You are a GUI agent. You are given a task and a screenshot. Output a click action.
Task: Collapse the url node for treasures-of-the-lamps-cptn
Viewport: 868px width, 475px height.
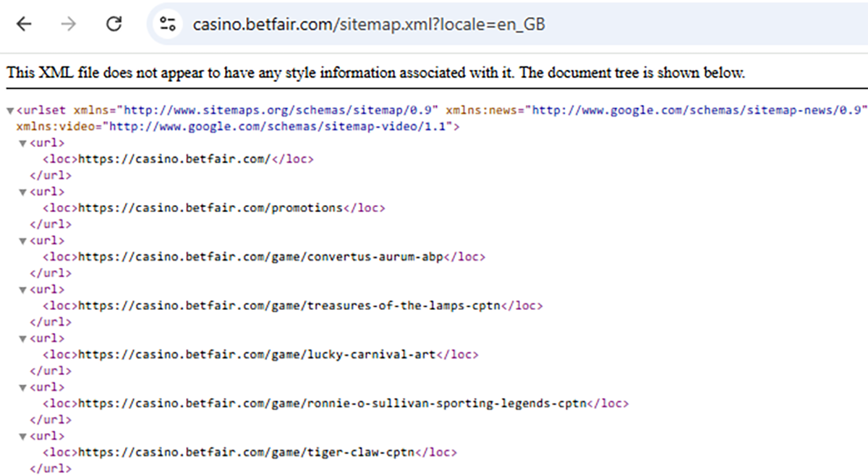pyautogui.click(x=23, y=290)
